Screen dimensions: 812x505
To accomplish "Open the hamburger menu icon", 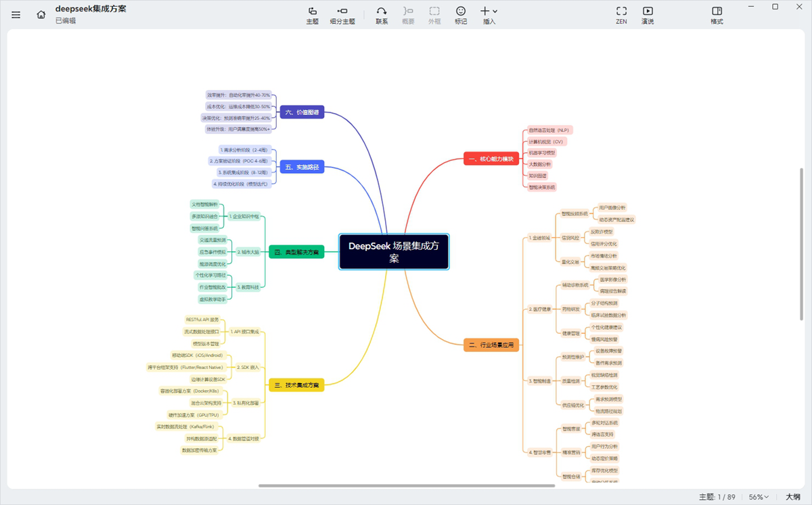I will coord(16,14).
